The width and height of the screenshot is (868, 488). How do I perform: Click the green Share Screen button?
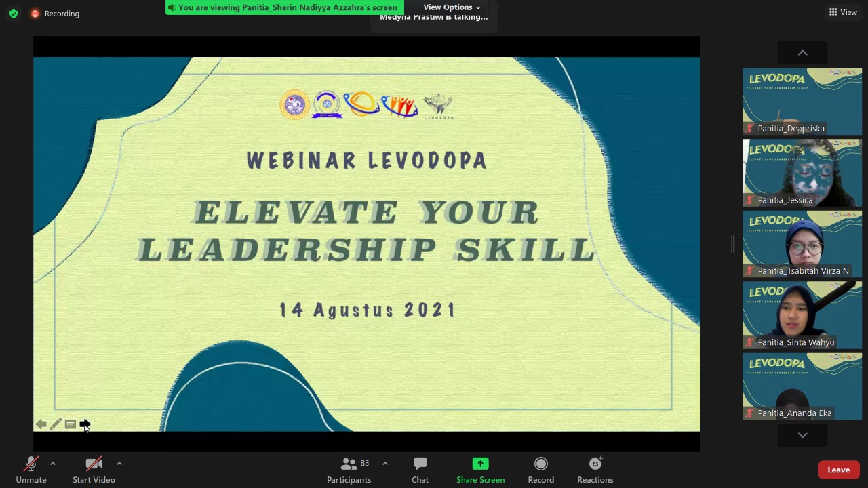click(480, 470)
